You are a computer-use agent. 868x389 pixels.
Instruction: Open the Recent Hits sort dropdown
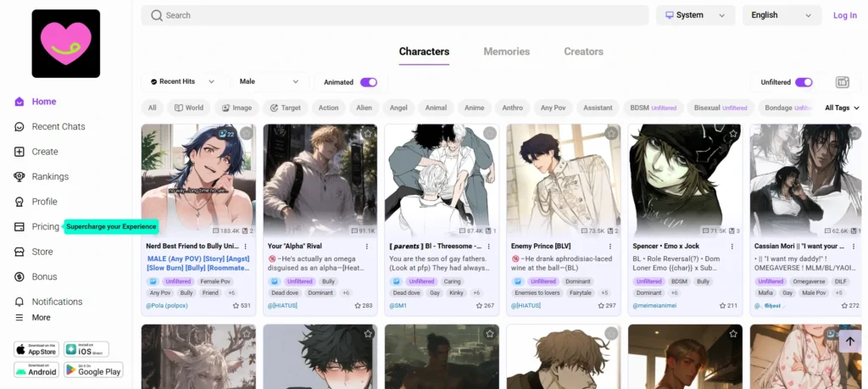click(x=181, y=81)
